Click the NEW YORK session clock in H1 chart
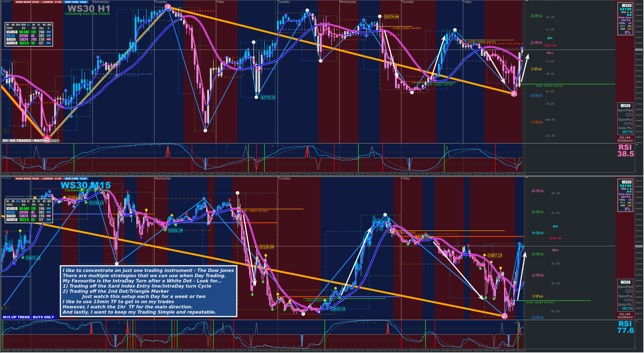The image size is (644, 353). coord(75,2)
